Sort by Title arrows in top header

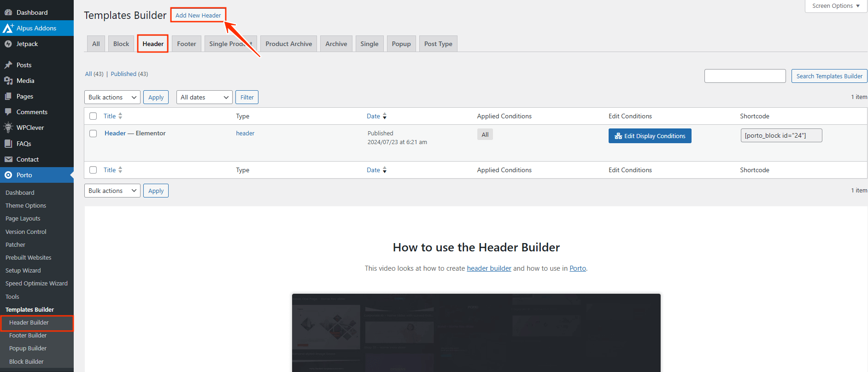point(120,116)
